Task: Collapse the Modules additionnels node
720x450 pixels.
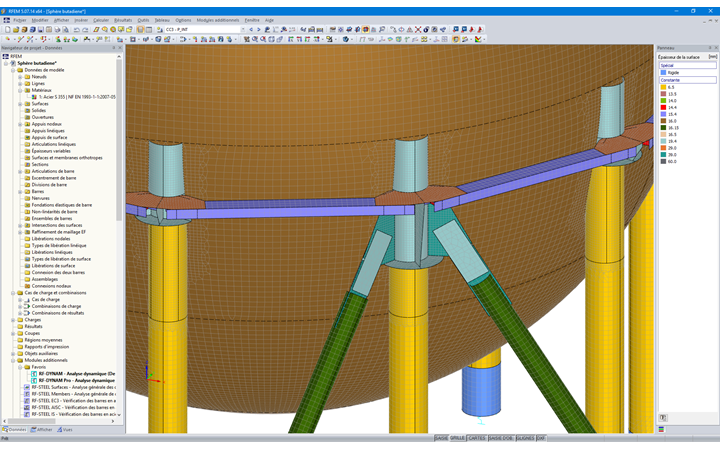Action: click(13, 360)
